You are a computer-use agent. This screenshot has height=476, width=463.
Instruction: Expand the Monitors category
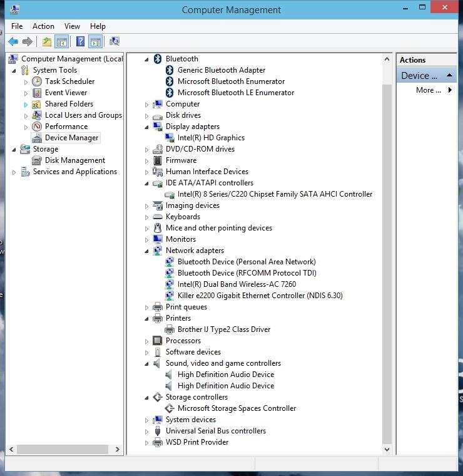(x=146, y=240)
